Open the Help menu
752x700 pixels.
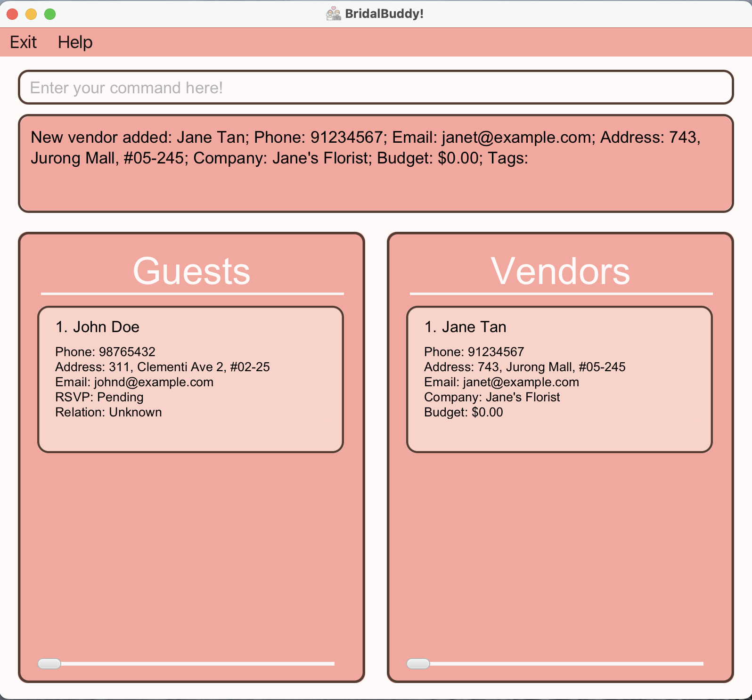[75, 42]
